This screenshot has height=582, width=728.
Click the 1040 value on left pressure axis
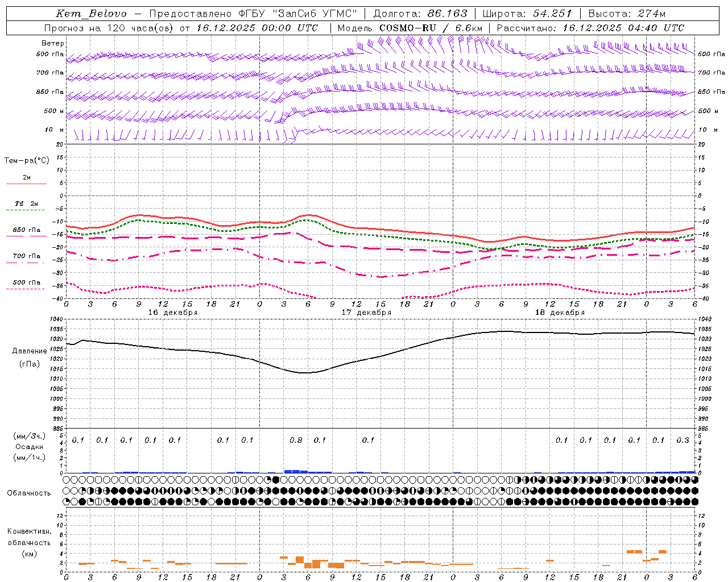point(56,319)
